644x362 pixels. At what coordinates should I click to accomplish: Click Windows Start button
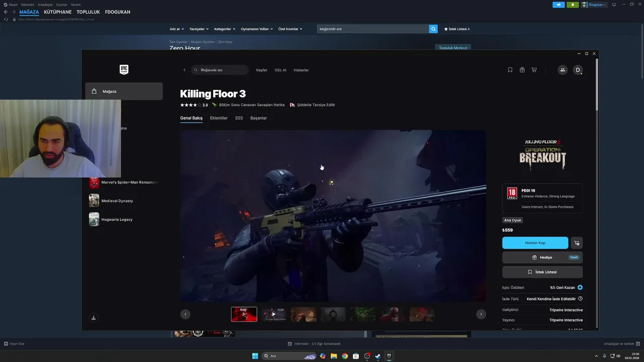tap(255, 356)
